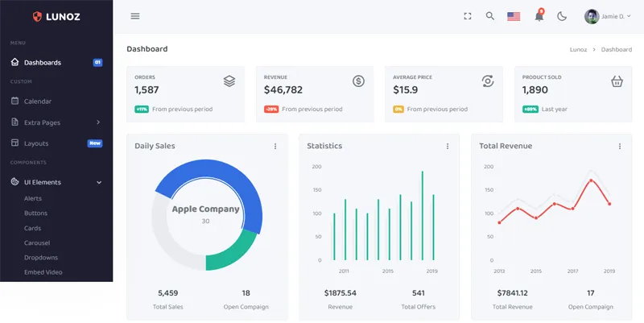The height and width of the screenshot is (323, 644).
Task: Open search with the magnifier icon
Action: [x=490, y=16]
